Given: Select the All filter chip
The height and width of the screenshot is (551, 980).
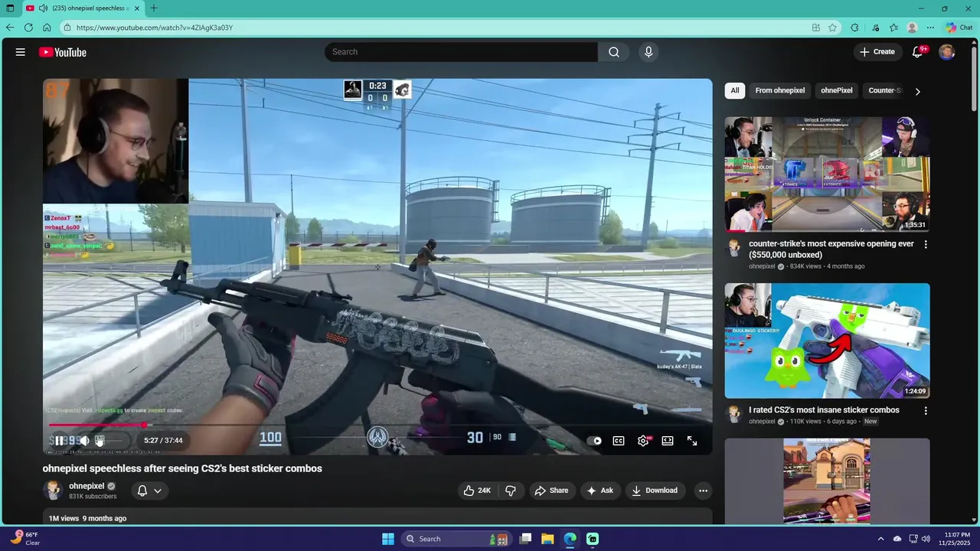Looking at the screenshot, I should (x=735, y=90).
